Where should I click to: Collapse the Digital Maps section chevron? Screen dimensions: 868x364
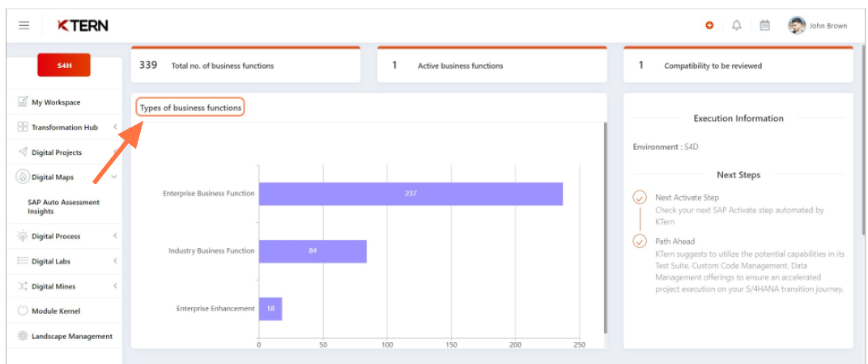[x=114, y=178]
